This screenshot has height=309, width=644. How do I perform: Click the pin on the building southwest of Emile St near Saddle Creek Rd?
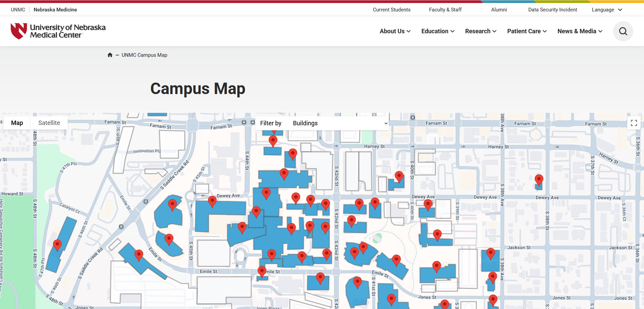click(x=139, y=256)
